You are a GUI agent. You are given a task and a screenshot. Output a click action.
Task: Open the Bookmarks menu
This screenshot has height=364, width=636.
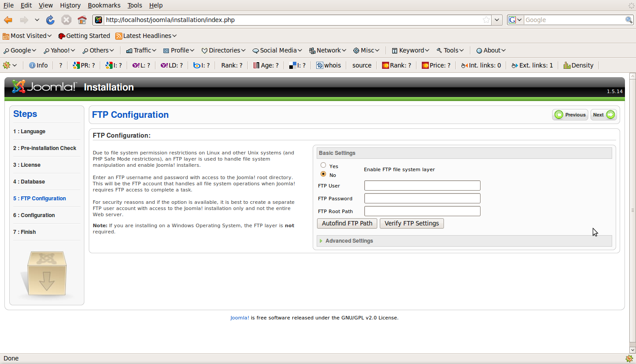104,5
